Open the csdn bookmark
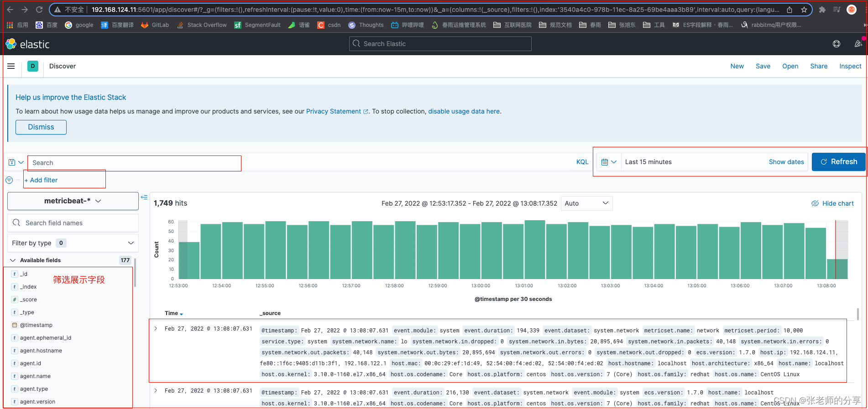The height and width of the screenshot is (409, 868). click(329, 25)
